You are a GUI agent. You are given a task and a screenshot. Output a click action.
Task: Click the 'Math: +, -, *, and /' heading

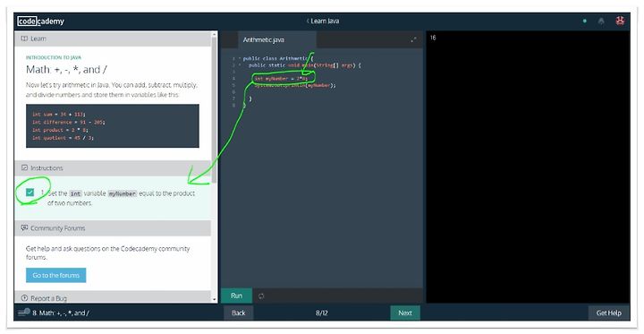click(x=66, y=70)
